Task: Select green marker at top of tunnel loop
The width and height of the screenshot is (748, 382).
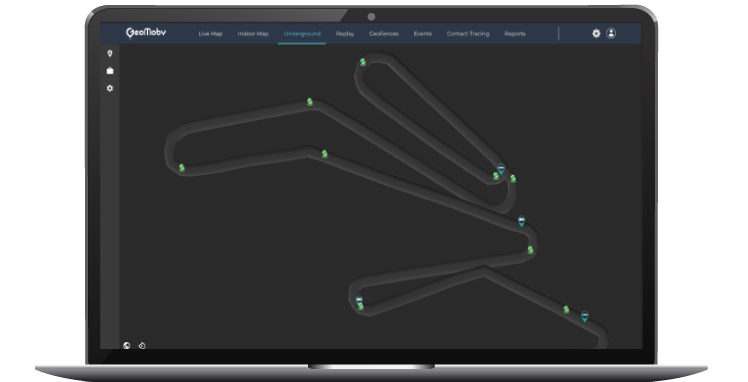Action: coord(363,62)
